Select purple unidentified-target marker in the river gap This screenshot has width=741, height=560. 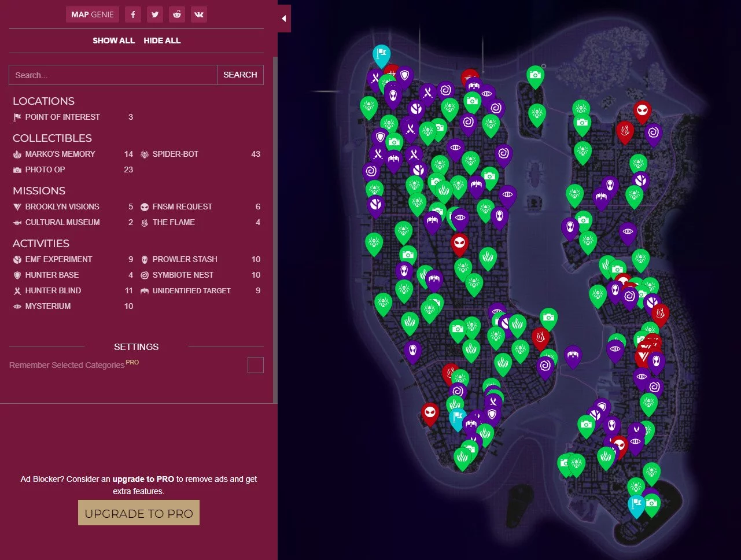coord(573,356)
